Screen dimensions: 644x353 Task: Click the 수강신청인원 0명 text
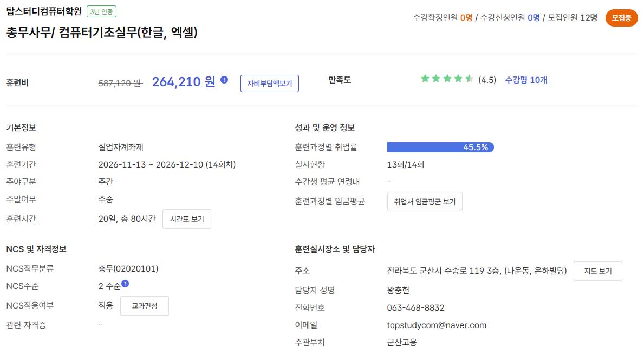(x=510, y=18)
